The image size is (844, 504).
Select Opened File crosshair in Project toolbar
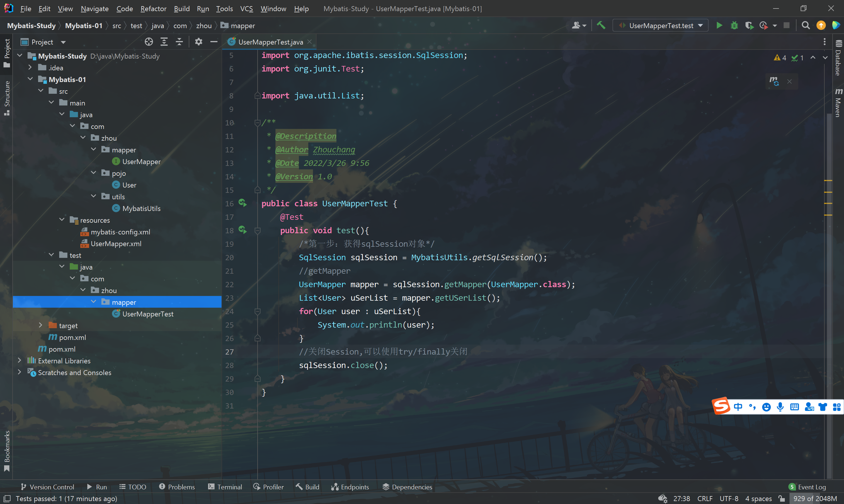pyautogui.click(x=149, y=41)
